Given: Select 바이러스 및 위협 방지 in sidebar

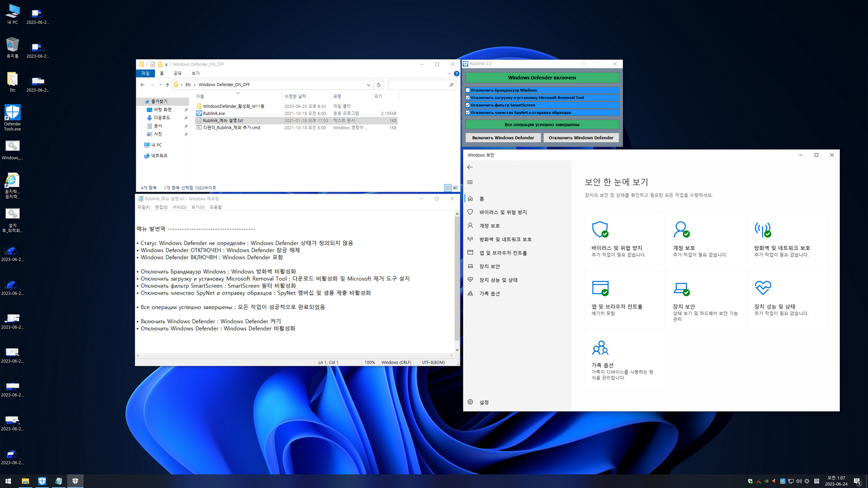Looking at the screenshot, I should pos(503,212).
